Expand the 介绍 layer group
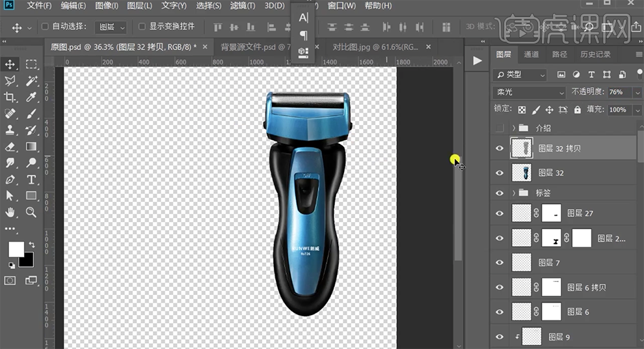Viewport: 644px width, 349px height. coord(513,128)
